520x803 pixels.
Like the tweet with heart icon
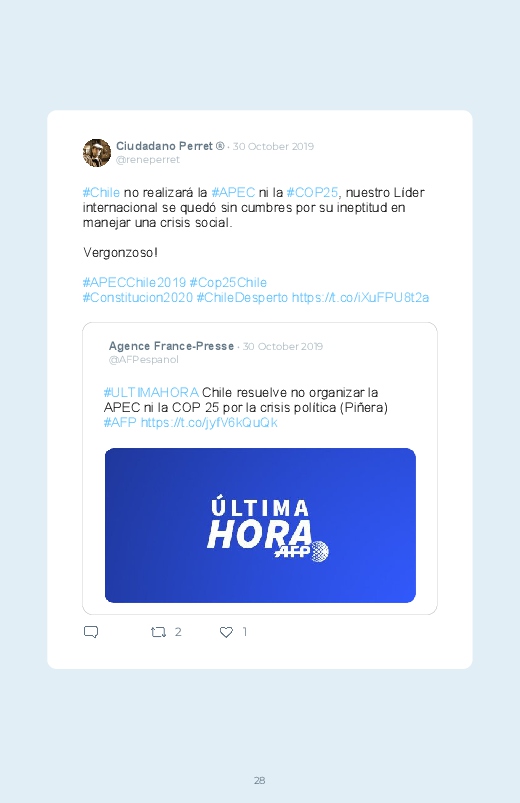click(226, 632)
